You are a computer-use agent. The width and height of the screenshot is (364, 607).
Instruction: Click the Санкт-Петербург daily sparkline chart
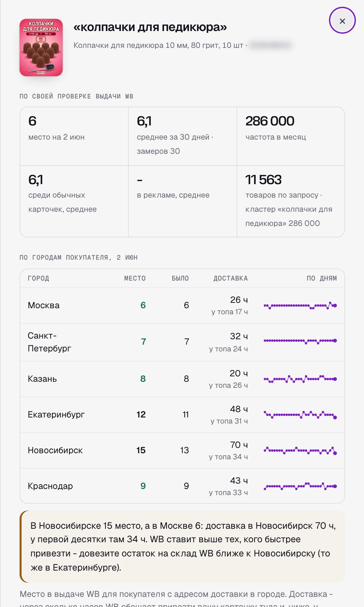pyautogui.click(x=300, y=341)
